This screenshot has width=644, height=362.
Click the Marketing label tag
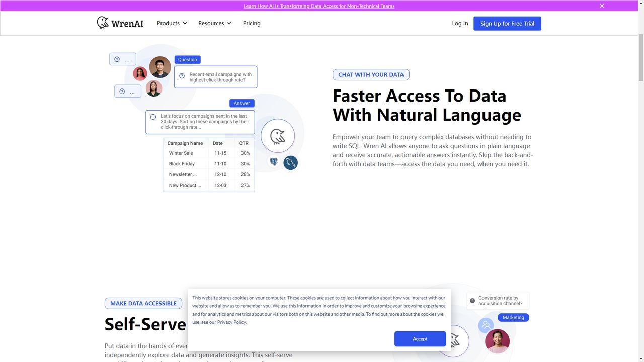pyautogui.click(x=513, y=317)
